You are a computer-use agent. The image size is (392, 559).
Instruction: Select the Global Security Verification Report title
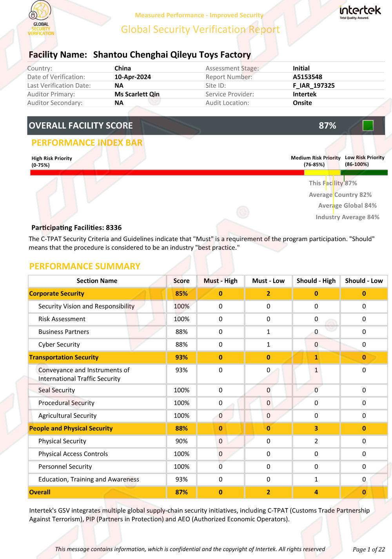click(200, 29)
